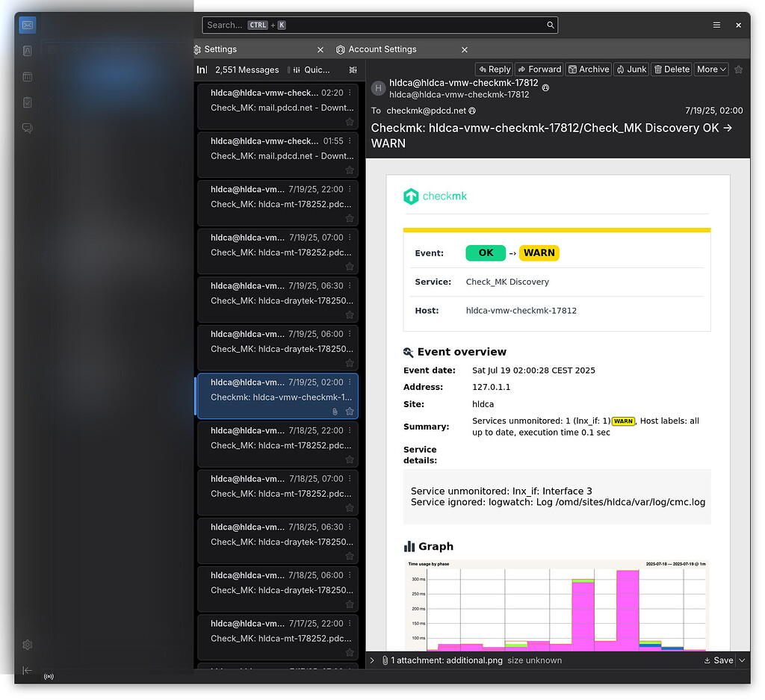Image resolution: width=765 pixels, height=700 pixels.
Task: Open the Chat space
Action: pyautogui.click(x=27, y=128)
